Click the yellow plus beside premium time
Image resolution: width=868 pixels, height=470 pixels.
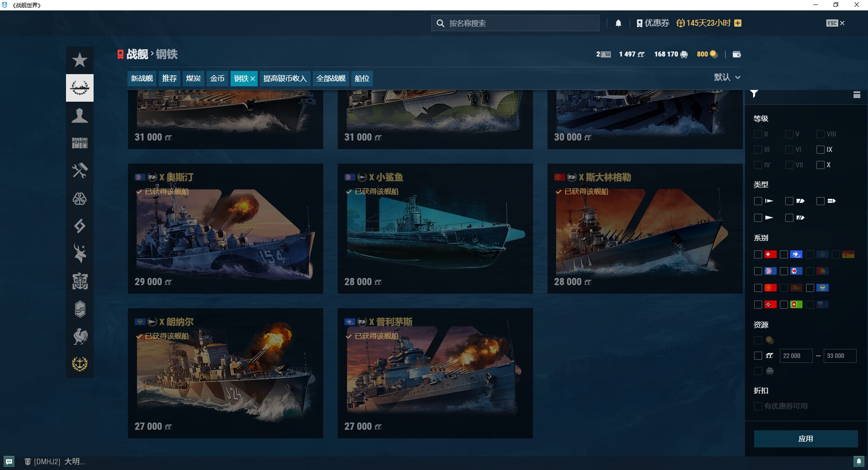tap(738, 23)
